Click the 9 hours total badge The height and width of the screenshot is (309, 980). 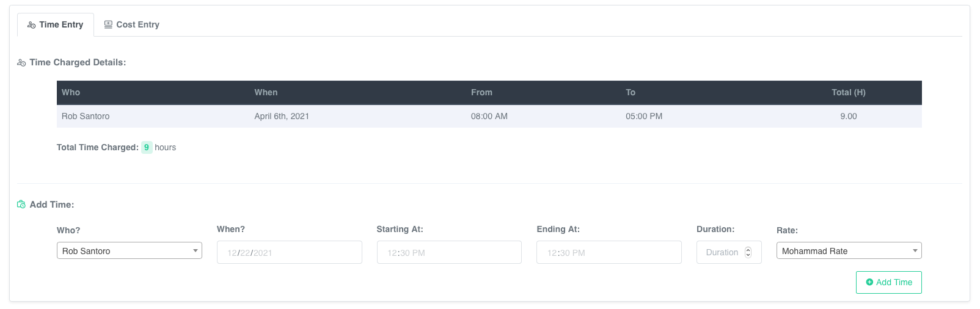(147, 147)
